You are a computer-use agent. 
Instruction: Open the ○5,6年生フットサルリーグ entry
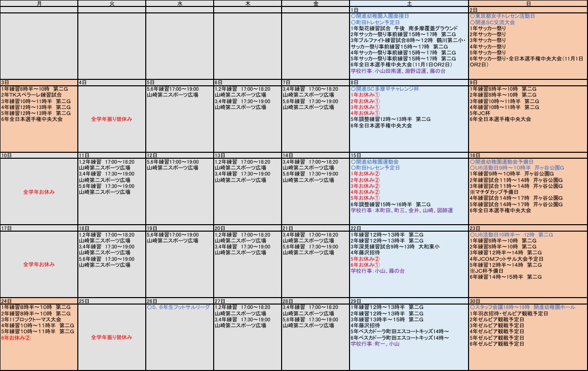tap(178, 308)
